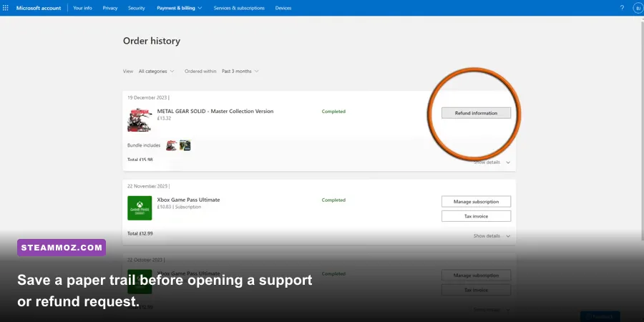Click Tax invoice for 22 October order
The width and height of the screenshot is (644, 322).
point(476,290)
